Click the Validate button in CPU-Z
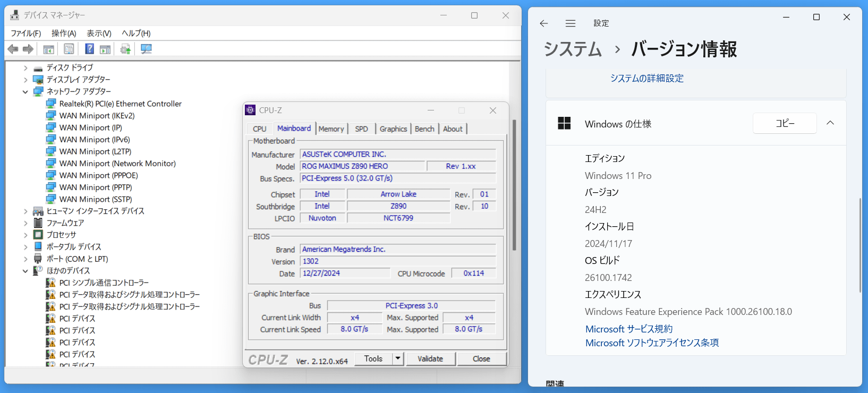This screenshot has width=868, height=393. click(x=430, y=359)
